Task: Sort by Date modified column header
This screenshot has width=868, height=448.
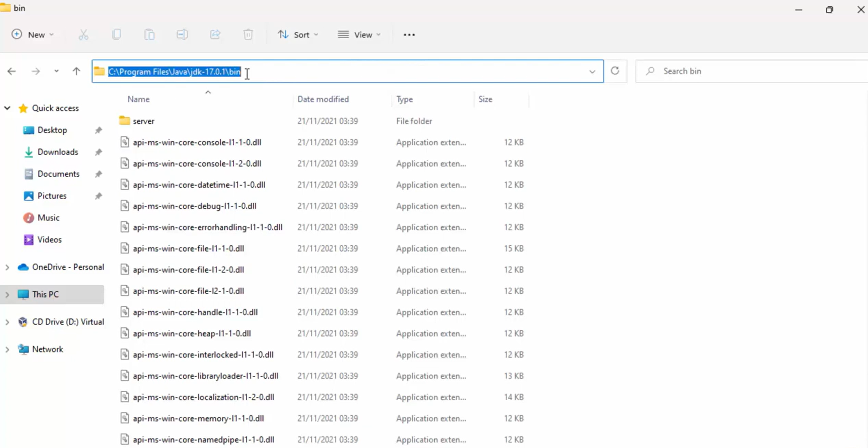Action: pos(323,99)
